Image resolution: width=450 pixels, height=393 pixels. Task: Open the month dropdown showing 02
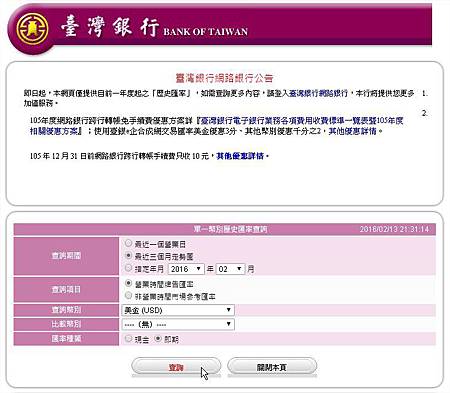[x=230, y=269]
